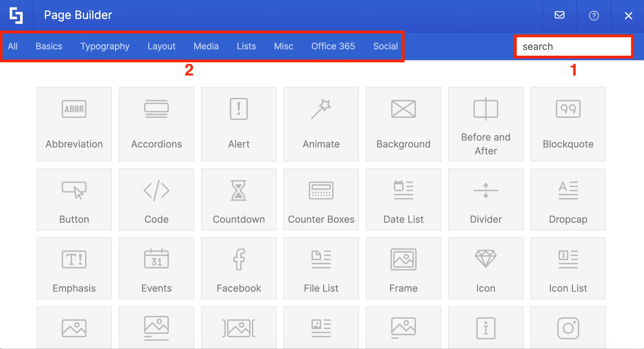644x349 pixels.
Task: Show All shortcodes tab
Action: [13, 46]
